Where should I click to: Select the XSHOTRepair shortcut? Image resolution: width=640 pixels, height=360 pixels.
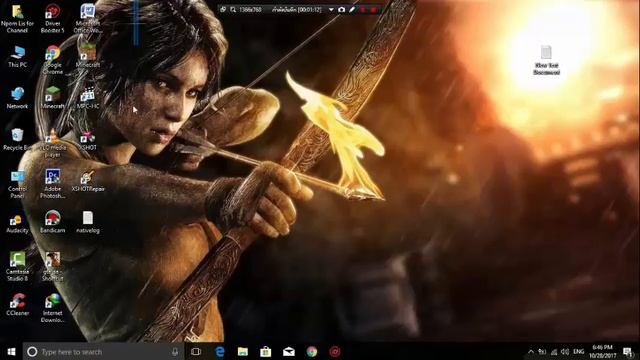coord(87,181)
